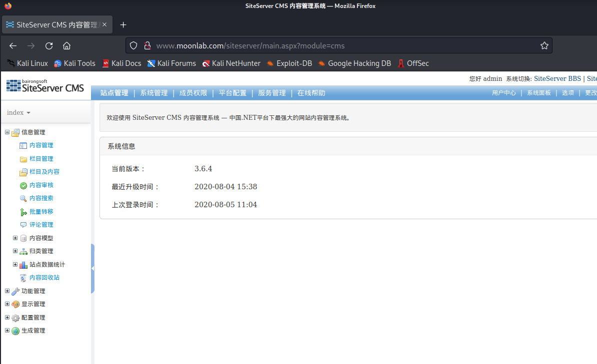Open the index site dropdown
Viewport: 597px width, 364px height.
[18, 112]
